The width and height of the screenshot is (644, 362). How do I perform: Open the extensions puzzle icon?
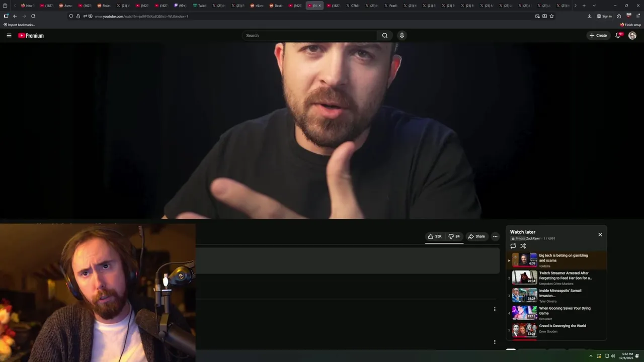619,16
